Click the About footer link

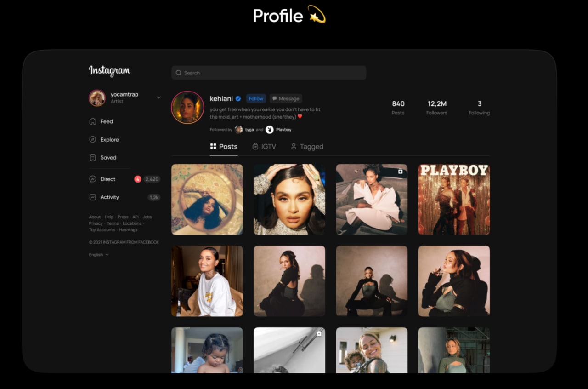point(95,217)
